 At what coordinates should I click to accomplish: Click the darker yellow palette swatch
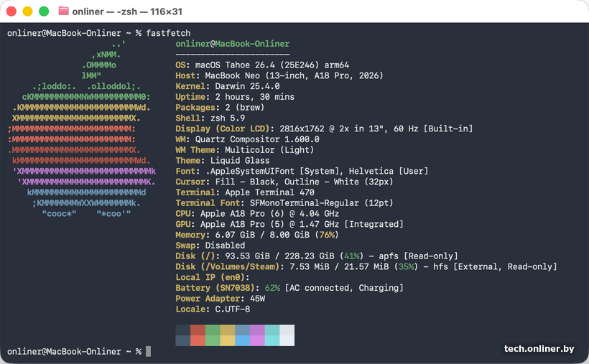pyautogui.click(x=228, y=330)
